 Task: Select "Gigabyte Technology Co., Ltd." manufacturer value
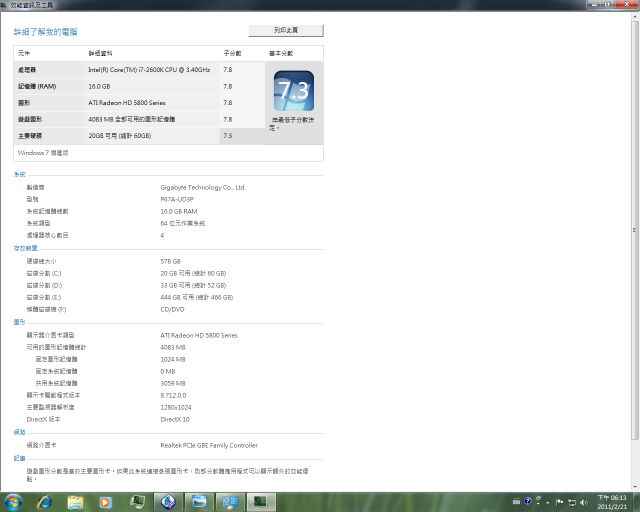(203, 187)
